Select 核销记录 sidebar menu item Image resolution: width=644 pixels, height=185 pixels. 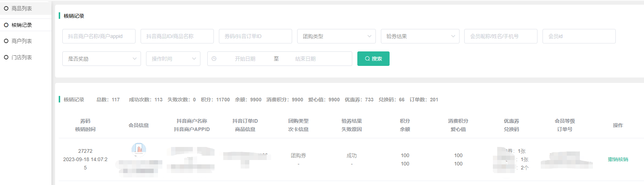pyautogui.click(x=22, y=25)
